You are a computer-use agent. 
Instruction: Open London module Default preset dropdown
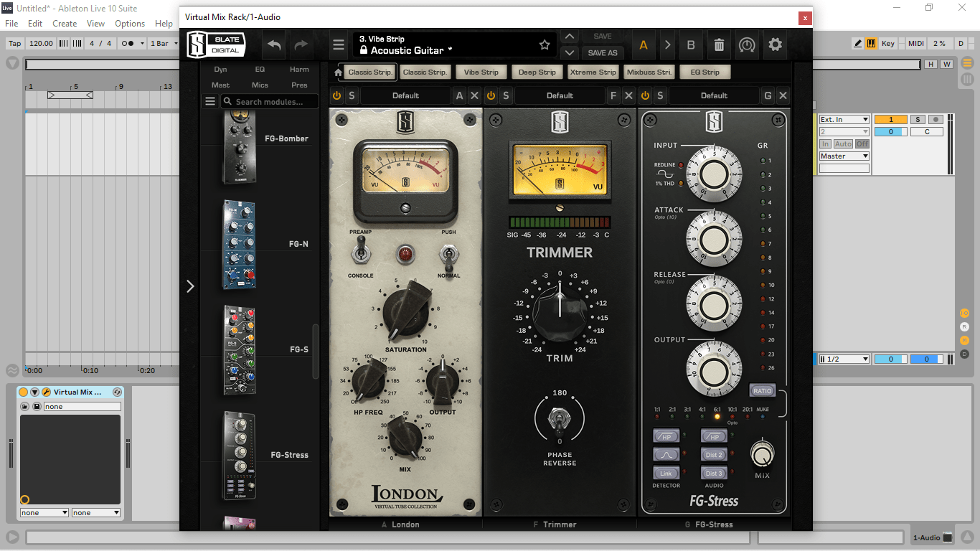[405, 95]
